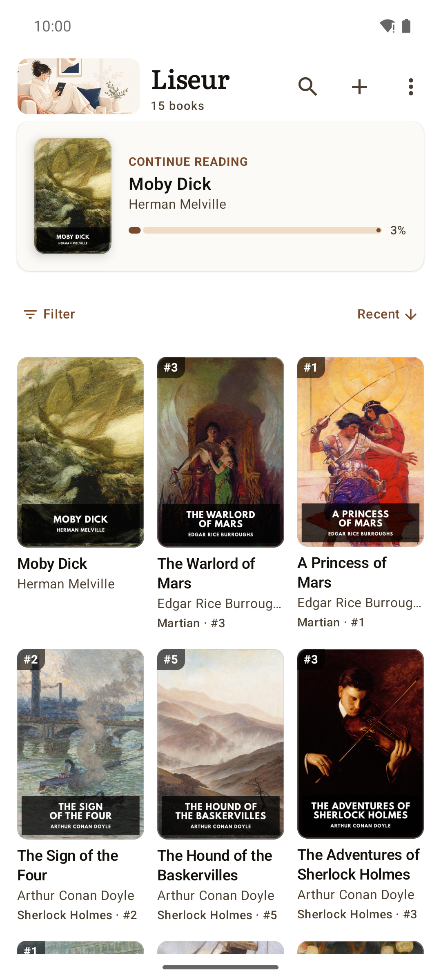This screenshot has width=441, height=980.
Task: Click the Moby Dick reading progress bar
Action: pyautogui.click(x=255, y=230)
